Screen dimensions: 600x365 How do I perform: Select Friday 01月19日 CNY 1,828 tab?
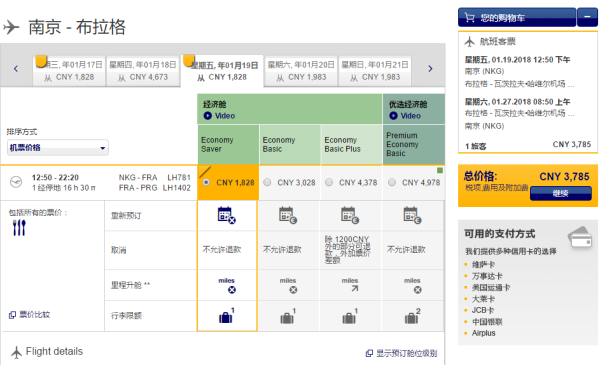click(222, 71)
